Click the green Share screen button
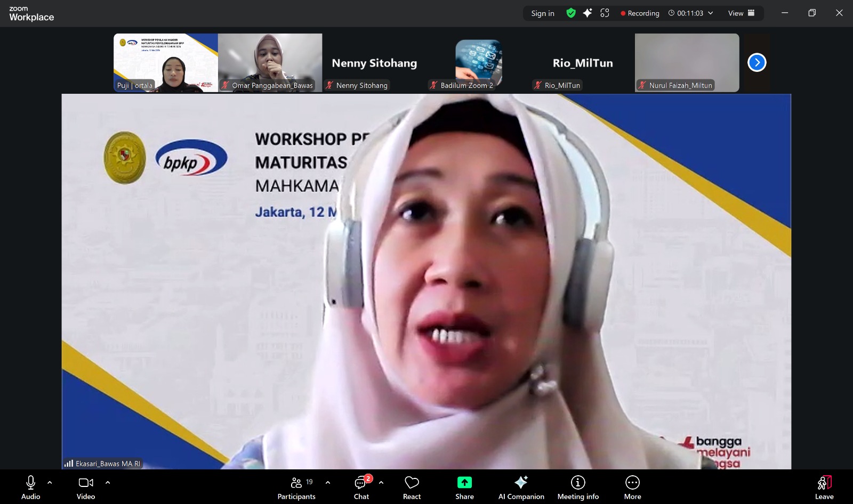Screen dimensions: 853x504 pyautogui.click(x=464, y=487)
